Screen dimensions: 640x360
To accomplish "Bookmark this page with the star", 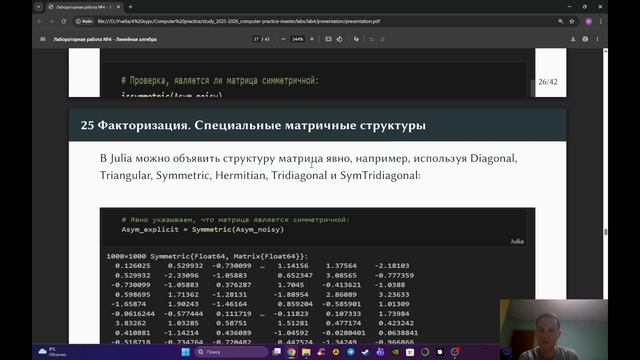I will coord(572,21).
